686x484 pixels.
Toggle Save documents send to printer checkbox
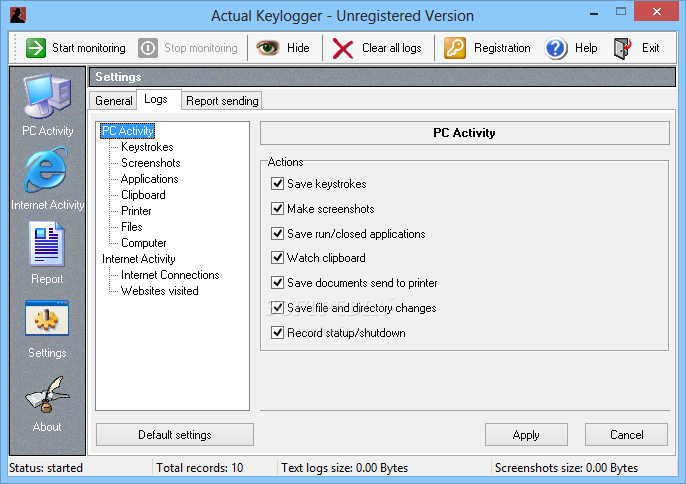pyautogui.click(x=277, y=282)
